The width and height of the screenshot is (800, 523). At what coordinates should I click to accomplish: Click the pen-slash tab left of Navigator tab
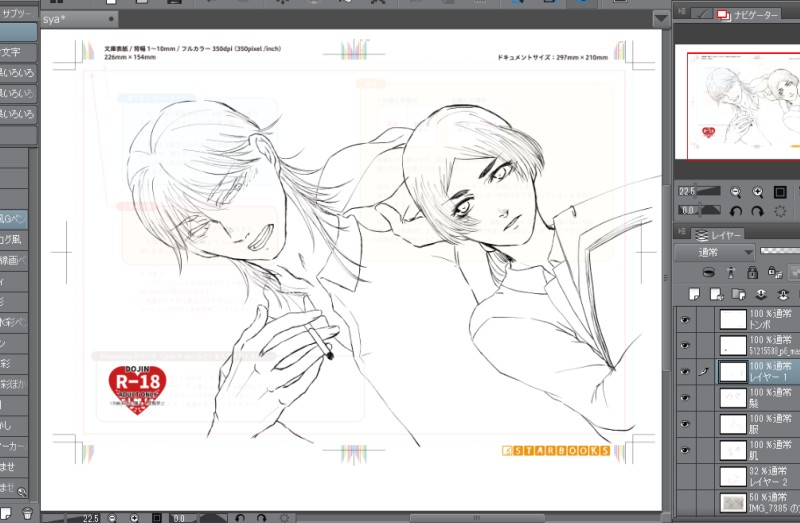tap(702, 15)
